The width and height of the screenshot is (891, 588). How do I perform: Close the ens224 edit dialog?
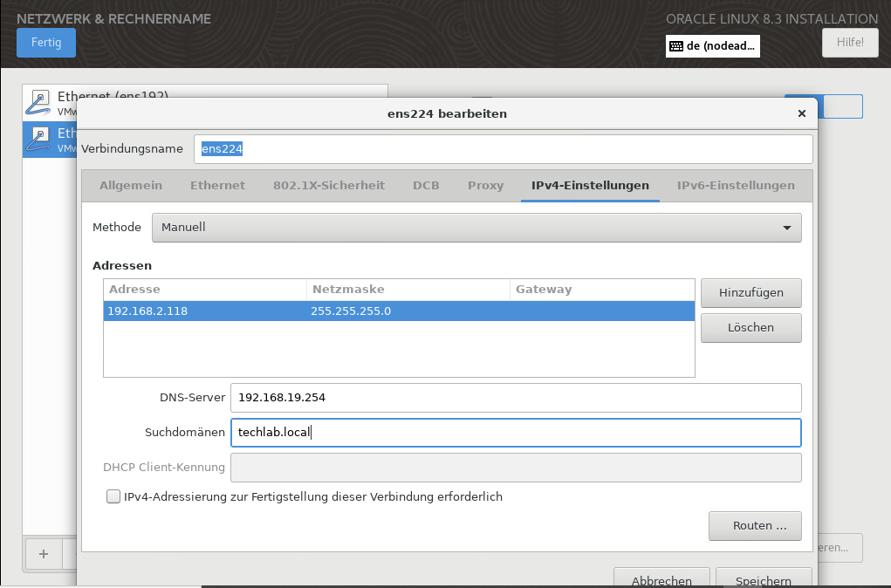coord(801,113)
